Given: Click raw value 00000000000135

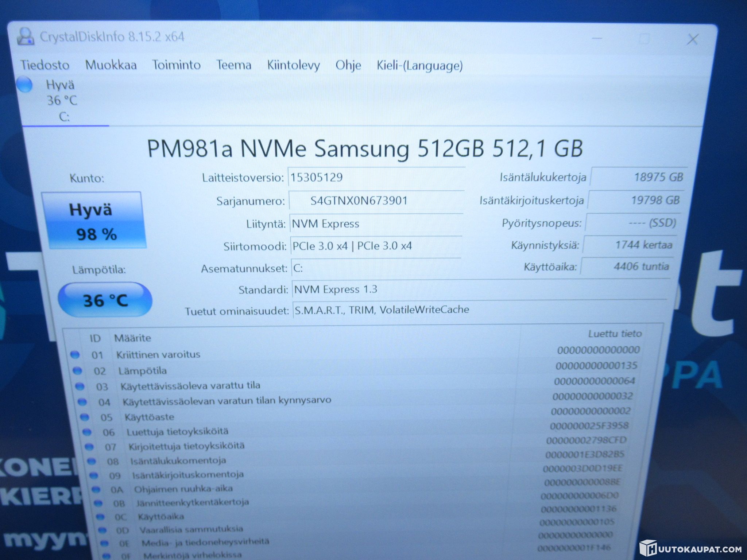Looking at the screenshot, I should 597,365.
